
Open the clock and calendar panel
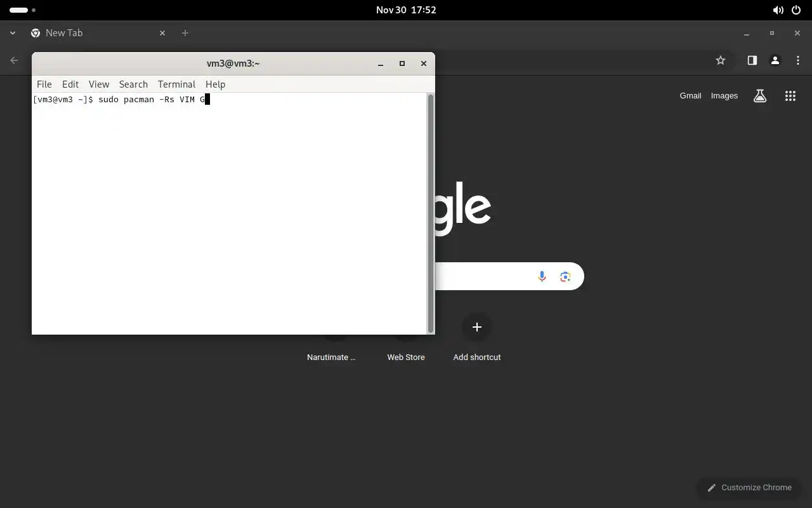406,10
